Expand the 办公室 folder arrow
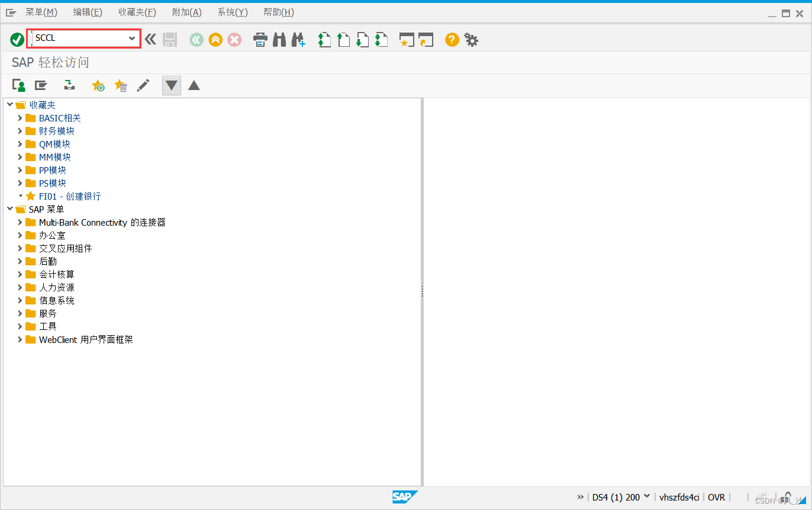812x510 pixels. pyautogui.click(x=20, y=235)
